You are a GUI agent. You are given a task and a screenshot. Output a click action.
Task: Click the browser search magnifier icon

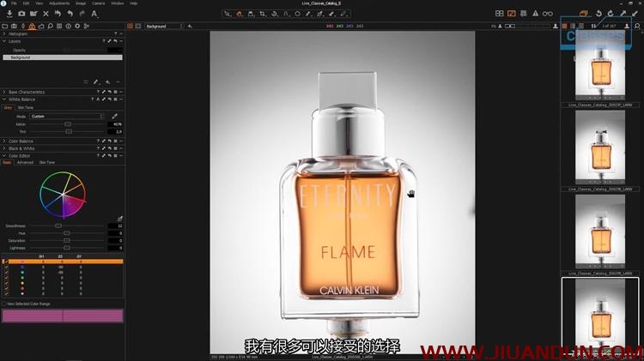[637, 27]
